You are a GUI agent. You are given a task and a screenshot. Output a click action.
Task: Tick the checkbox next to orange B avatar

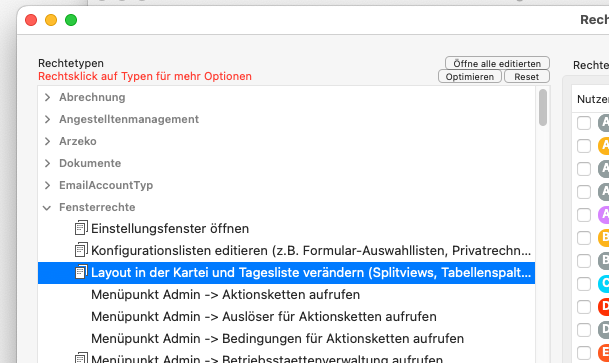click(x=584, y=238)
